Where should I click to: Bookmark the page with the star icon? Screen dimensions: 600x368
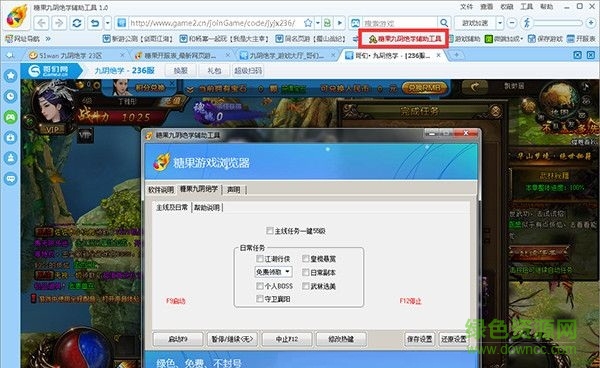click(x=308, y=23)
